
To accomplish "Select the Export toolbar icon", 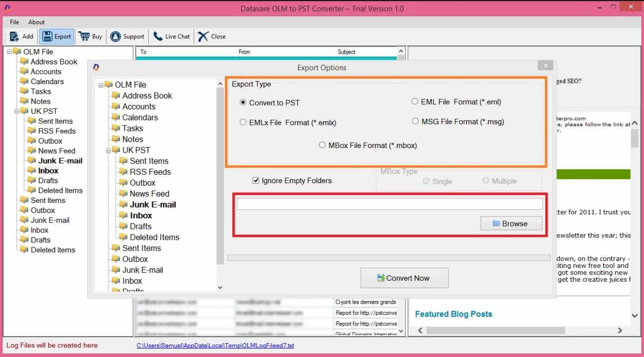I will click(47, 37).
